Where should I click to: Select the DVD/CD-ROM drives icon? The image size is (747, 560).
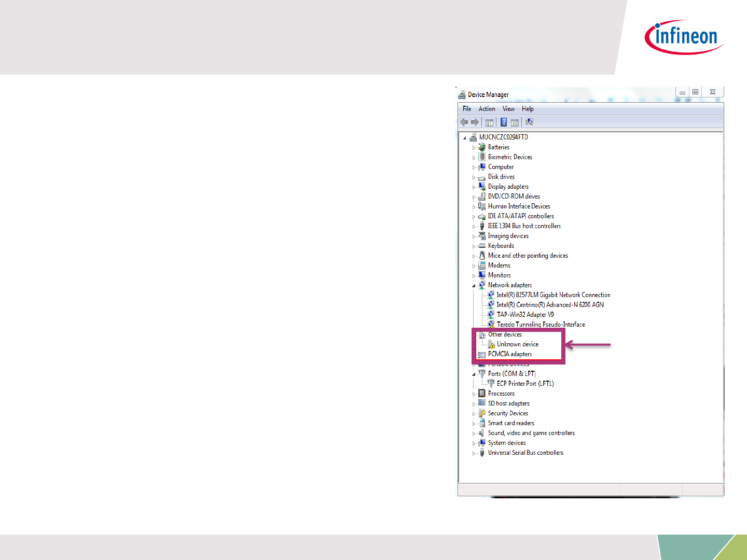(482, 197)
